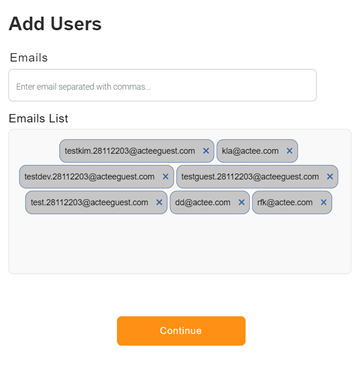Click the Add Users heading
This screenshot has width=364, height=370.
[x=55, y=24]
